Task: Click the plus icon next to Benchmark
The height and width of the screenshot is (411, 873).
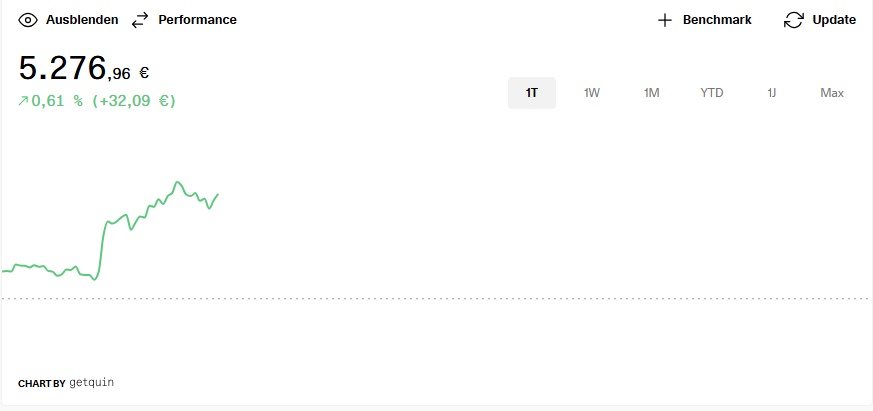Action: tap(665, 20)
